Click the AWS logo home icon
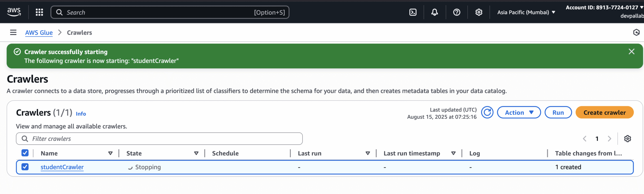Screen dimensions: 644x194 click(x=14, y=12)
